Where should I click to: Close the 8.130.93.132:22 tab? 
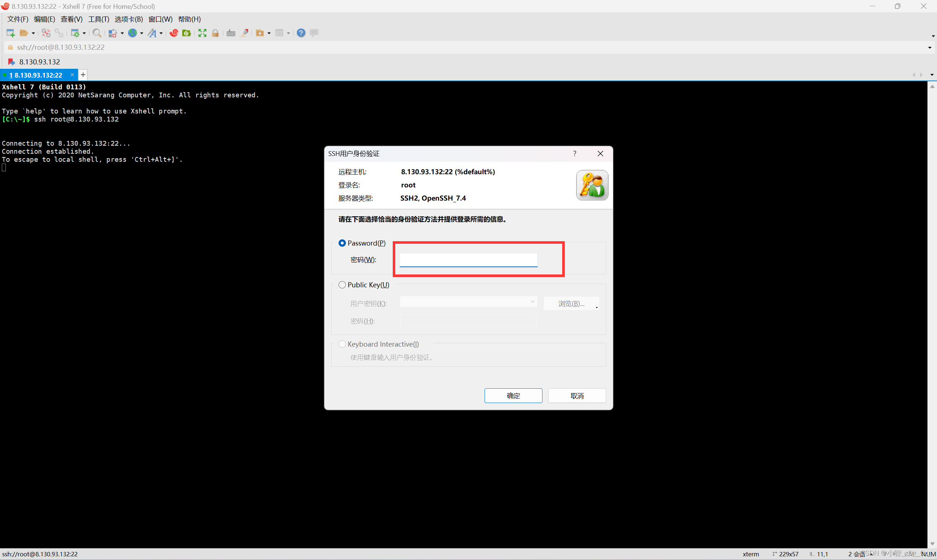(x=72, y=75)
